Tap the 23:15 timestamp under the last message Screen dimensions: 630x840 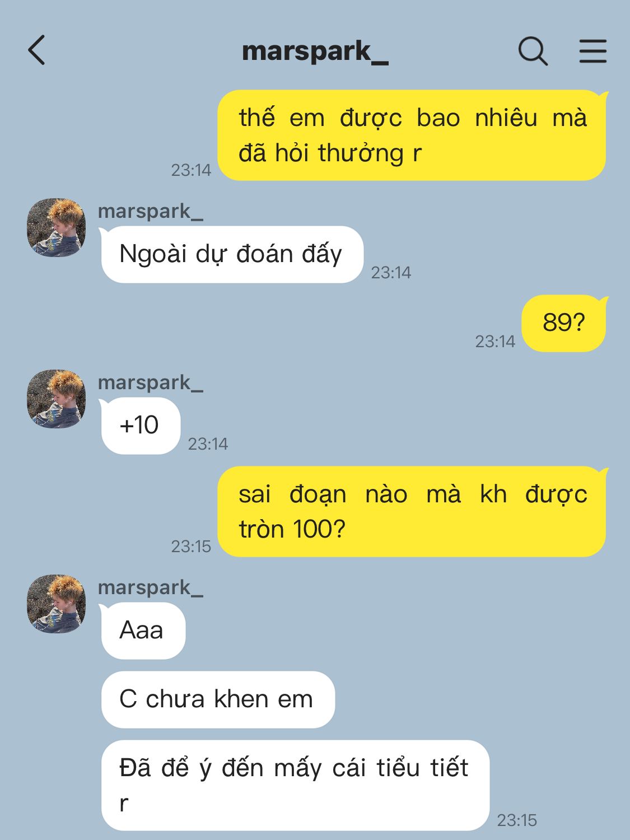[x=517, y=820]
